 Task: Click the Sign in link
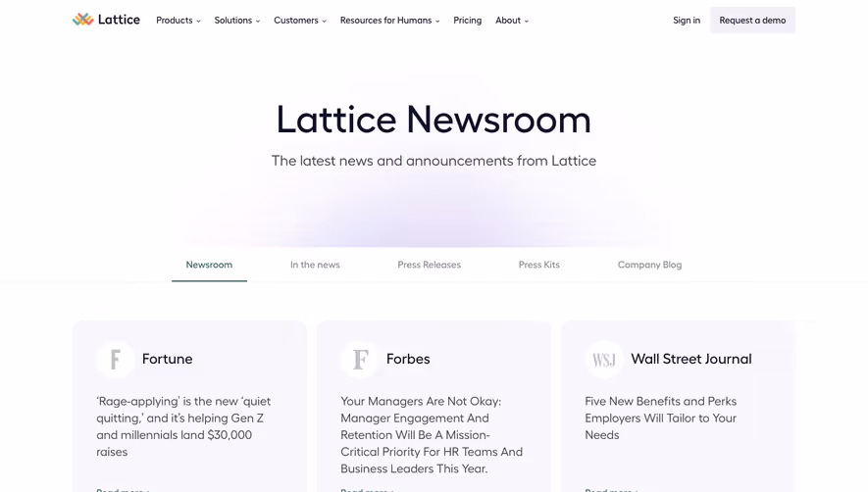pos(687,21)
